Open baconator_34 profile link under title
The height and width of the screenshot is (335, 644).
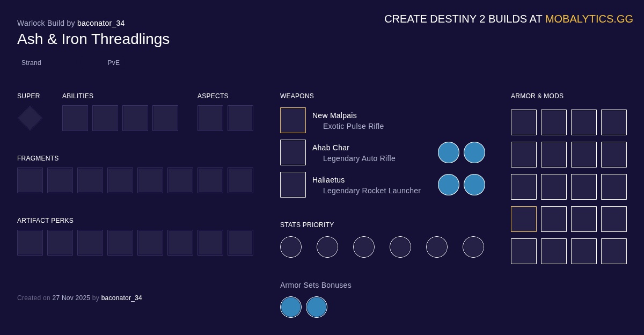point(101,23)
